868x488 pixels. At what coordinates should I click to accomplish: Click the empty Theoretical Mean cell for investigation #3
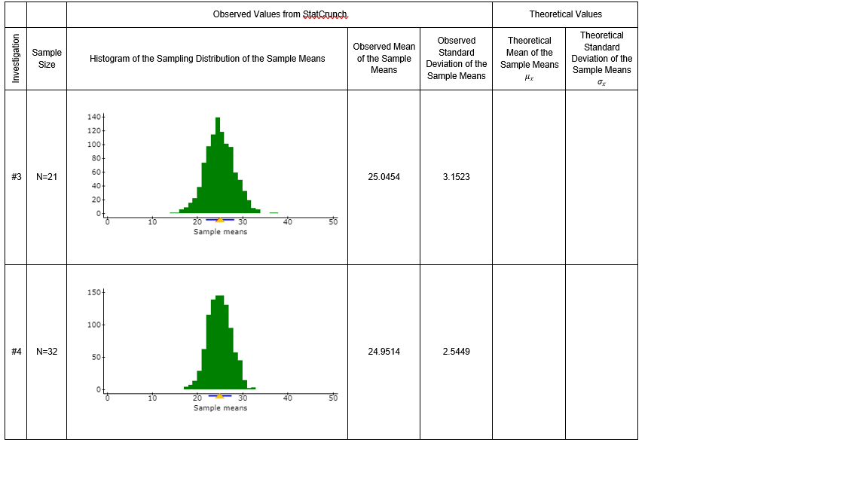tap(528, 177)
